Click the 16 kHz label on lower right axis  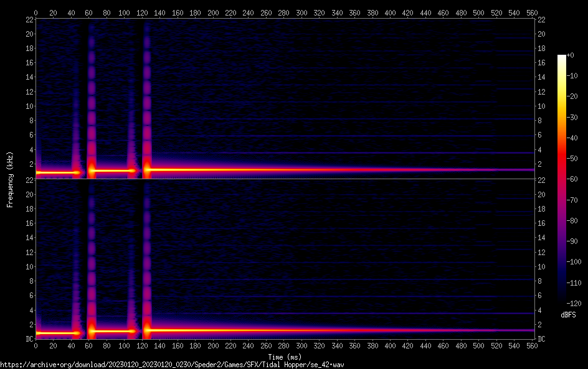541,223
